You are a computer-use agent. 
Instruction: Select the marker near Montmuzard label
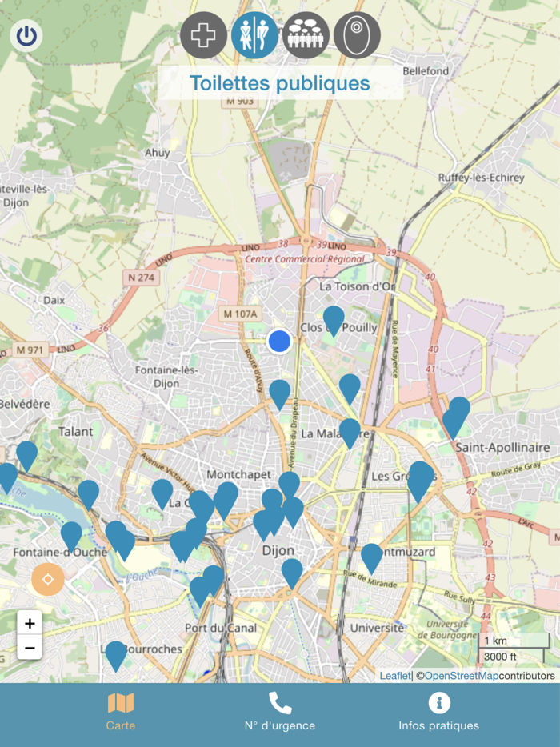[x=372, y=558]
